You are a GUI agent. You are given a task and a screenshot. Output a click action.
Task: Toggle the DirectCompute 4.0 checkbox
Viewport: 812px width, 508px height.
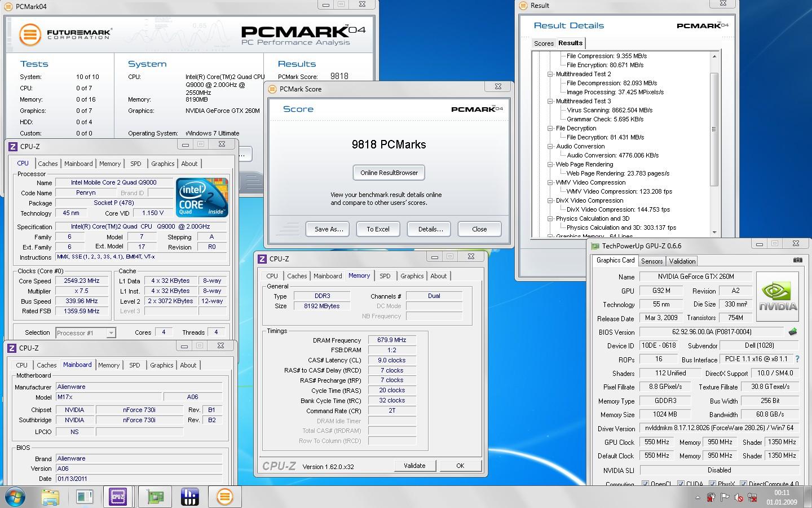pyautogui.click(x=743, y=484)
